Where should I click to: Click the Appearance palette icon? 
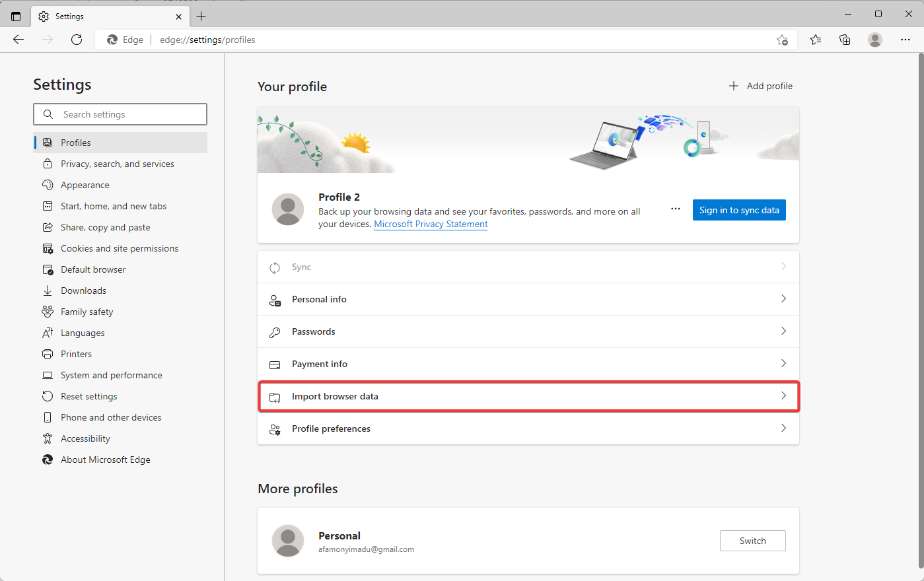click(x=48, y=185)
